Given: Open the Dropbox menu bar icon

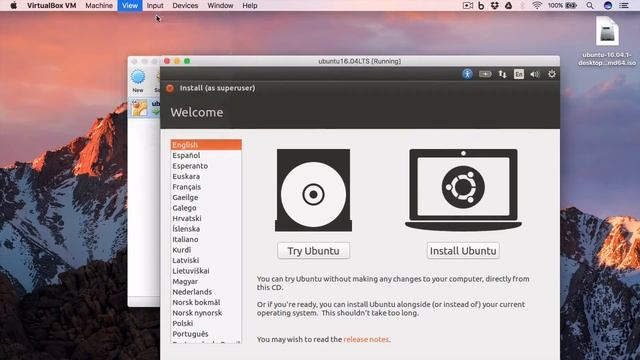Looking at the screenshot, I should click(x=495, y=5).
